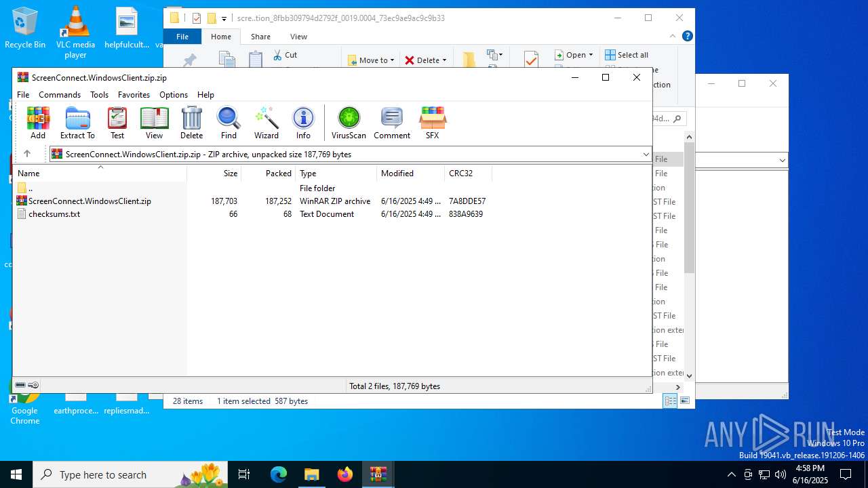Open File Explorer from taskbar
Screen dimensions: 868x488
(x=312, y=474)
